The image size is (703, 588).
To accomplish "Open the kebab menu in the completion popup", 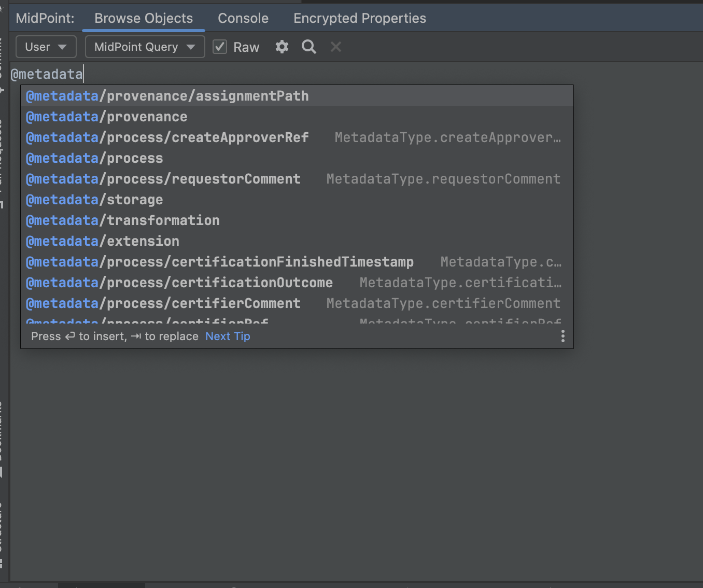I will [x=563, y=336].
